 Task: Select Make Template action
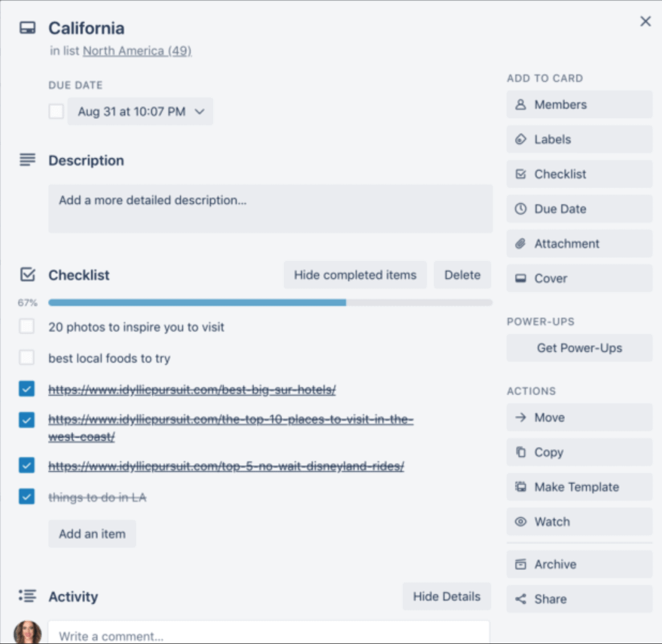point(580,487)
